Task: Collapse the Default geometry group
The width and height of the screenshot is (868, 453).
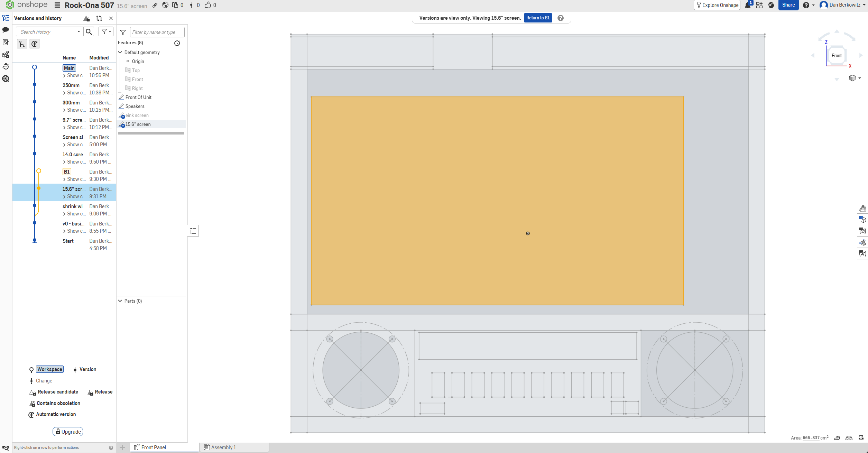Action: [x=120, y=52]
